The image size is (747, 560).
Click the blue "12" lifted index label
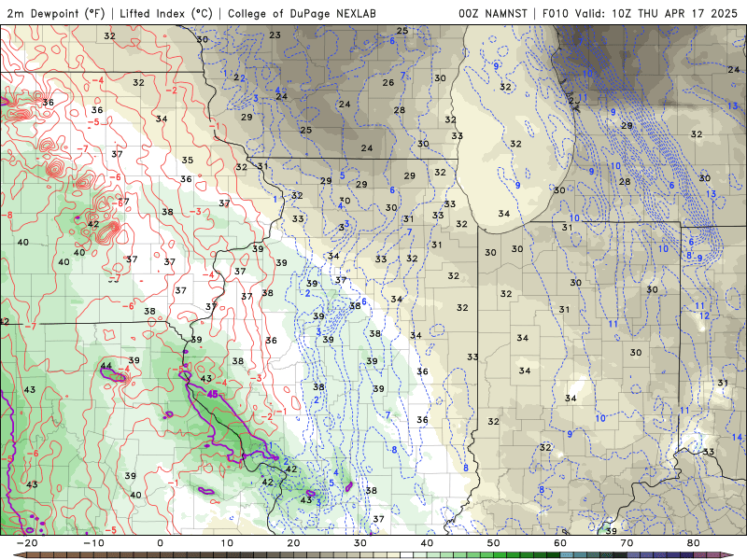point(705,315)
